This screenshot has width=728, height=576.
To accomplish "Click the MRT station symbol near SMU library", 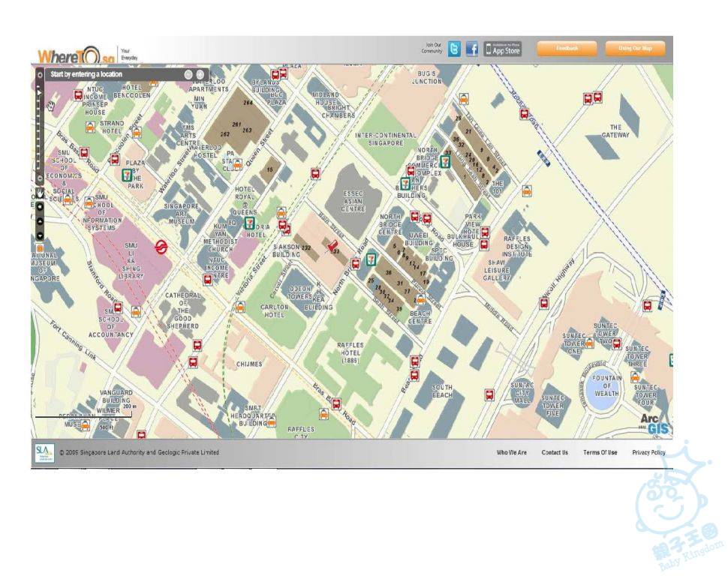I will [x=161, y=245].
